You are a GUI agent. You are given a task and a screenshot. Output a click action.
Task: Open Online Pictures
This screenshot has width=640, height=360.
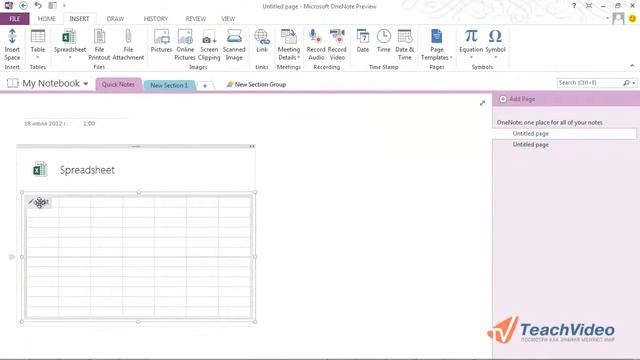(x=185, y=45)
